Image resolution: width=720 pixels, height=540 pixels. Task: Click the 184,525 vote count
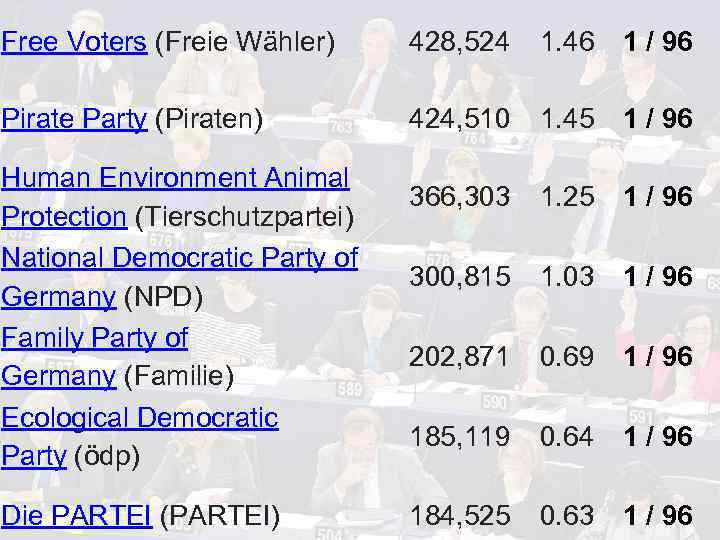click(x=457, y=516)
